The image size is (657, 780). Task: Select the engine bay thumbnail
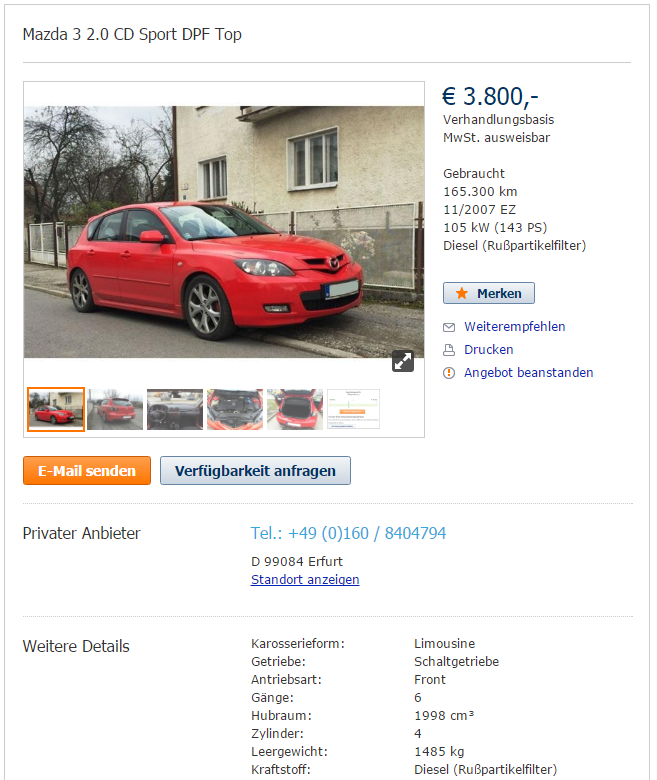(235, 409)
